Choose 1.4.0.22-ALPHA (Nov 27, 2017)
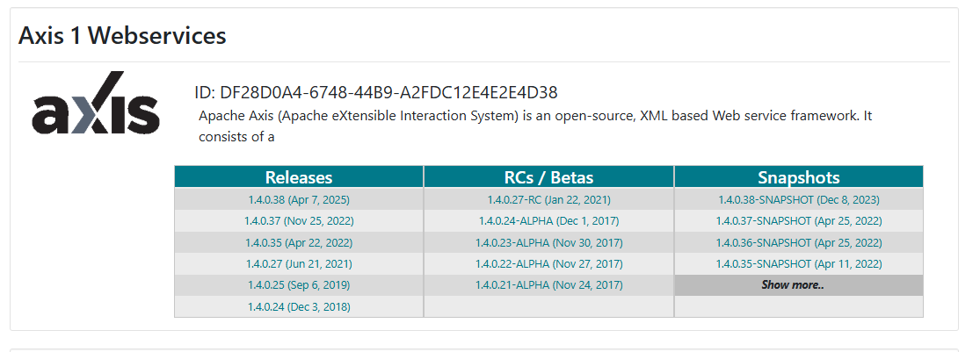The image size is (980, 352). coord(548,264)
